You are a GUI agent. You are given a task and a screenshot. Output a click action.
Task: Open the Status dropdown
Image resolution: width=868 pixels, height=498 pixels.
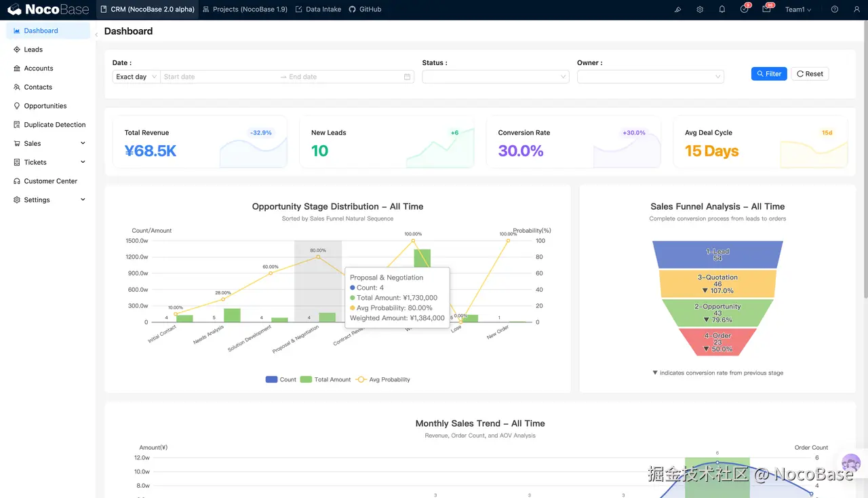pyautogui.click(x=496, y=77)
